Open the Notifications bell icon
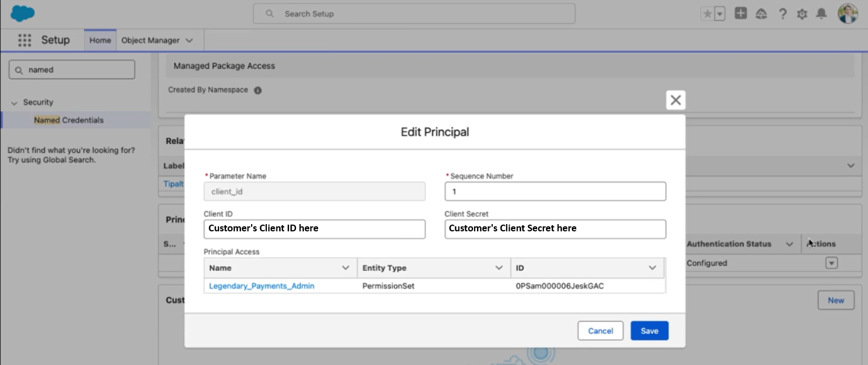868x365 pixels. tap(821, 13)
